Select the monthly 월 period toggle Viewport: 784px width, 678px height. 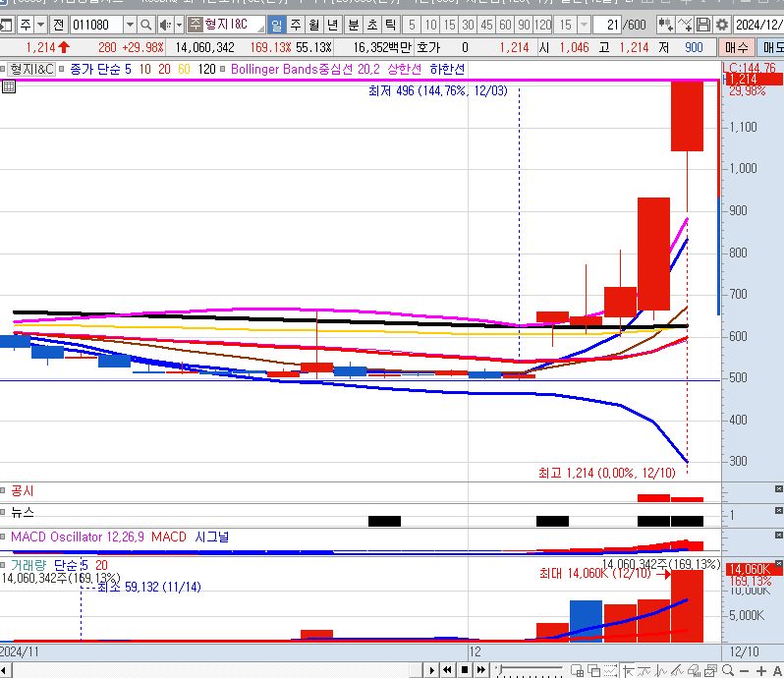point(313,25)
